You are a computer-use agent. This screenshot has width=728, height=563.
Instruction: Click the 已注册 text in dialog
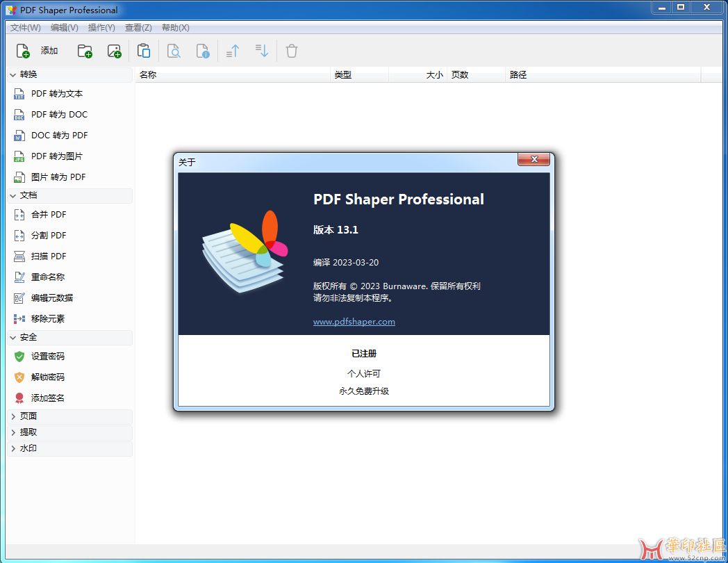pyautogui.click(x=364, y=354)
